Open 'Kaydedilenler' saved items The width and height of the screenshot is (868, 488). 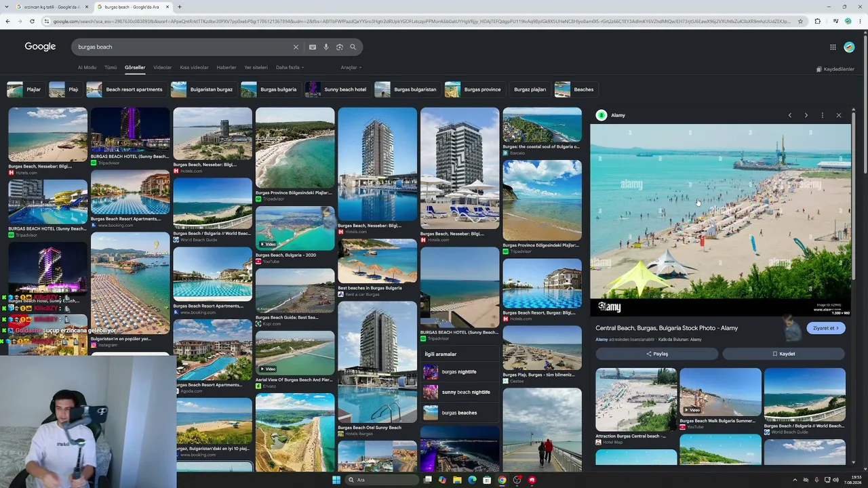click(835, 69)
